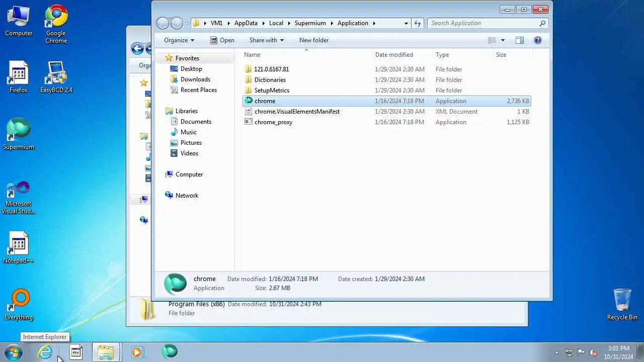
Task: Open address bar history dropdown
Action: click(x=406, y=23)
